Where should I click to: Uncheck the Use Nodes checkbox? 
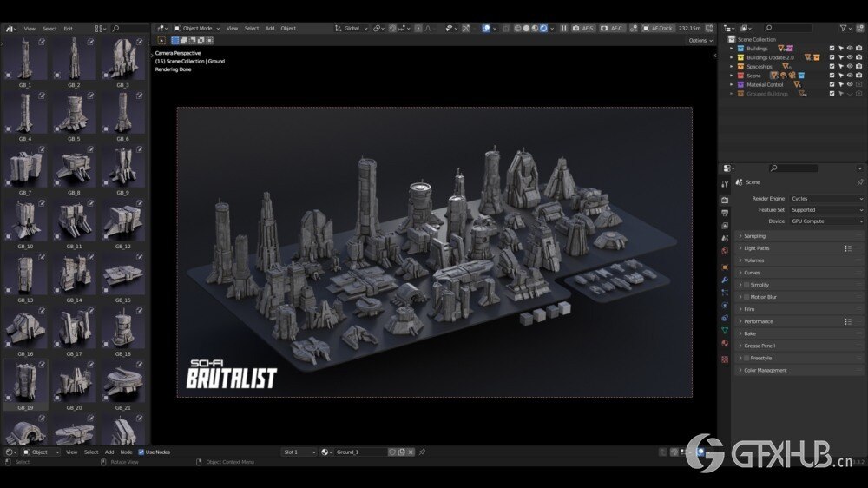[141, 452]
